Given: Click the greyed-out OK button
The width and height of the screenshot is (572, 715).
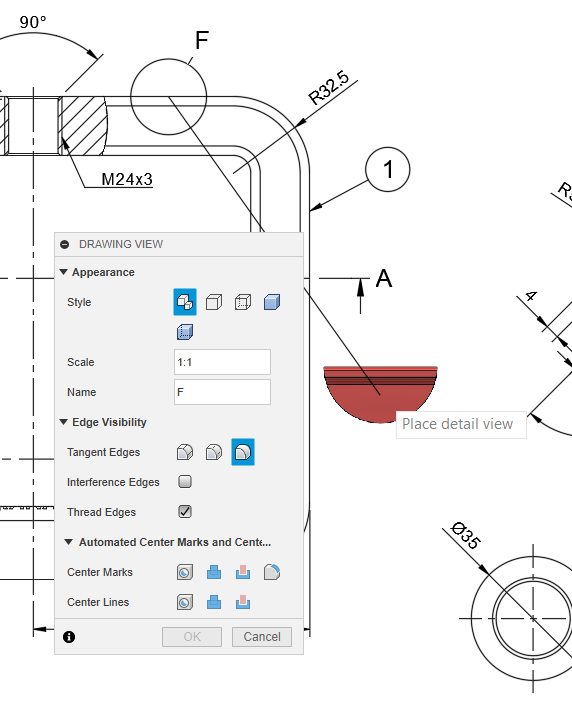Looking at the screenshot, I should click(192, 637).
